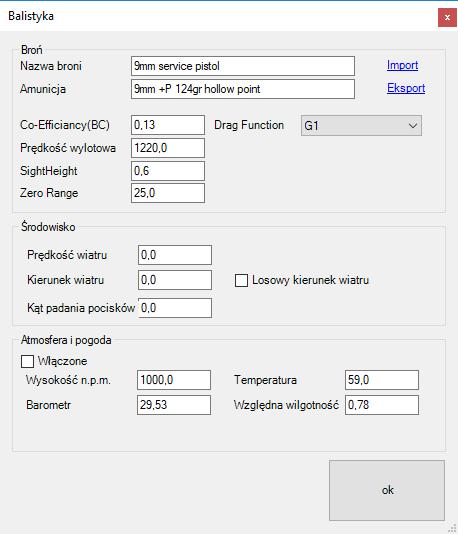Select the Amunicja input field
The image size is (458, 534).
coord(243,89)
